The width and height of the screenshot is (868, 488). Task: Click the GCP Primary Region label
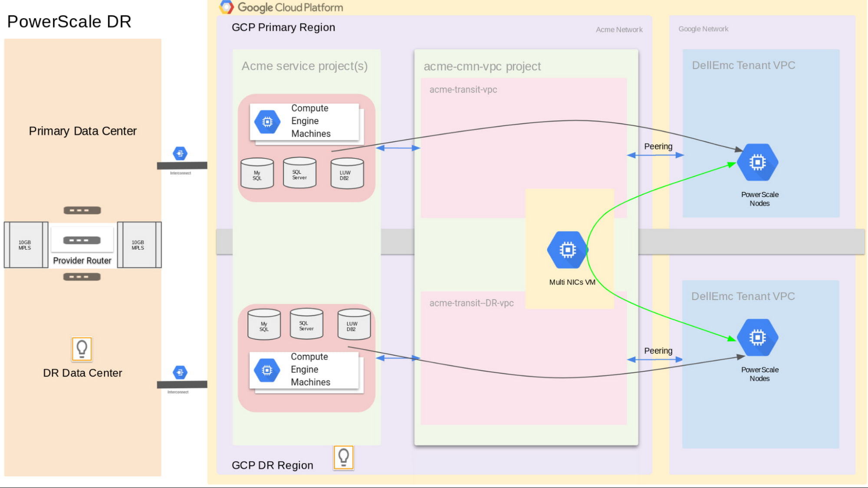pos(283,27)
